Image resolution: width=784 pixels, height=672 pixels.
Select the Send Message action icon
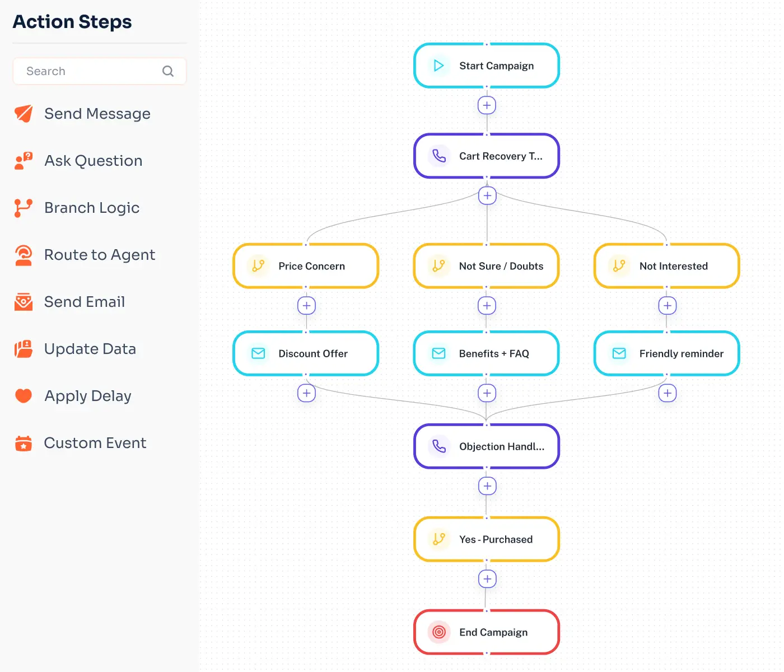[23, 113]
